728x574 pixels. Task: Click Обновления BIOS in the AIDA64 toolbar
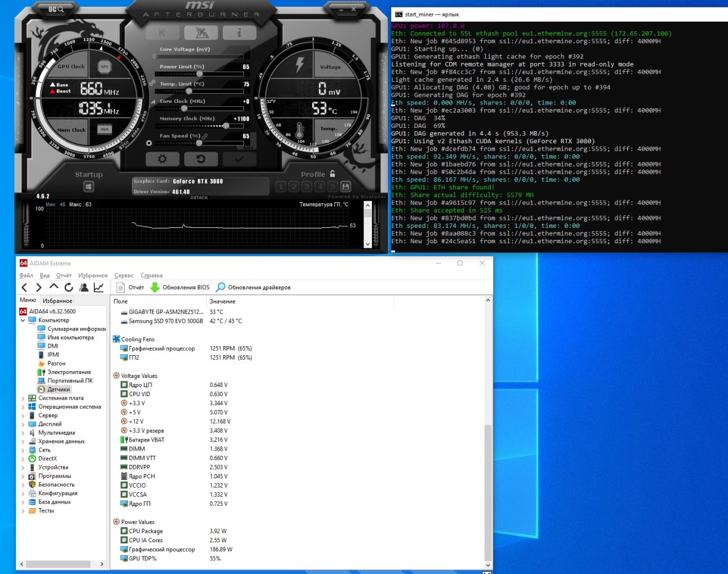180,288
